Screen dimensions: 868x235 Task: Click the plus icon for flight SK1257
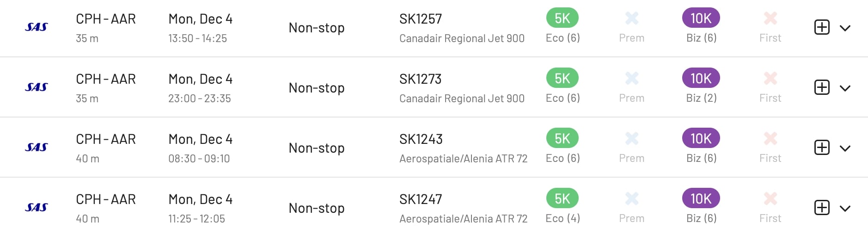[821, 27]
